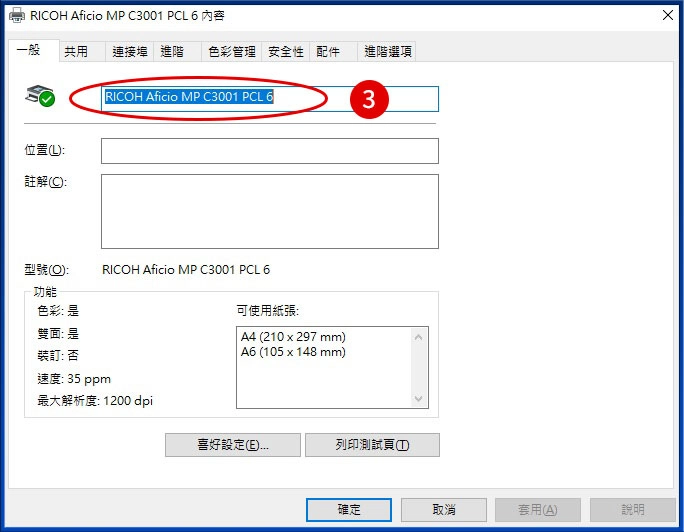
Task: Click the printer name input field
Action: coord(270,99)
